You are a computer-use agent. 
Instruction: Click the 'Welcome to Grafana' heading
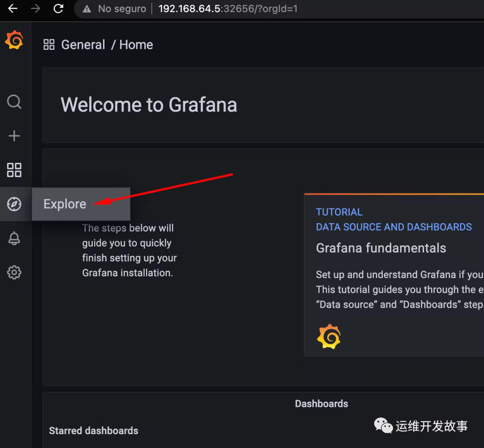coord(149,105)
